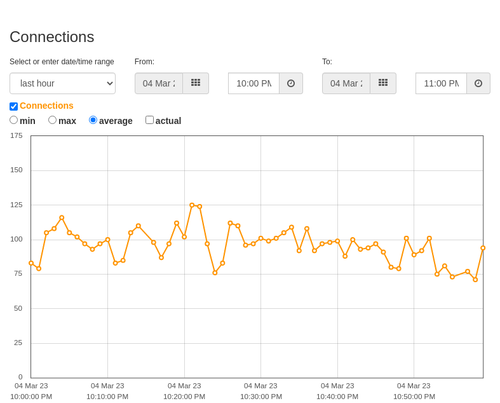This screenshot has width=500, height=403.
Task: Click the last data point at chart's right edge
Action: [483, 248]
